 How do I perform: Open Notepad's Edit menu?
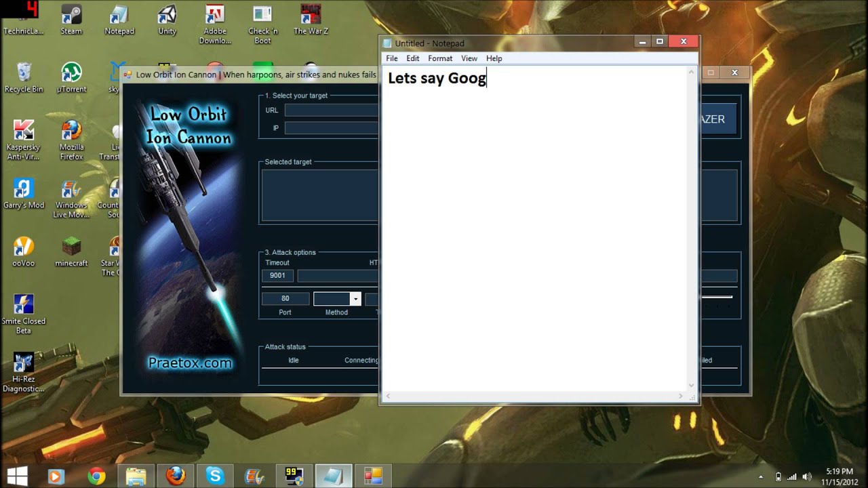click(413, 58)
